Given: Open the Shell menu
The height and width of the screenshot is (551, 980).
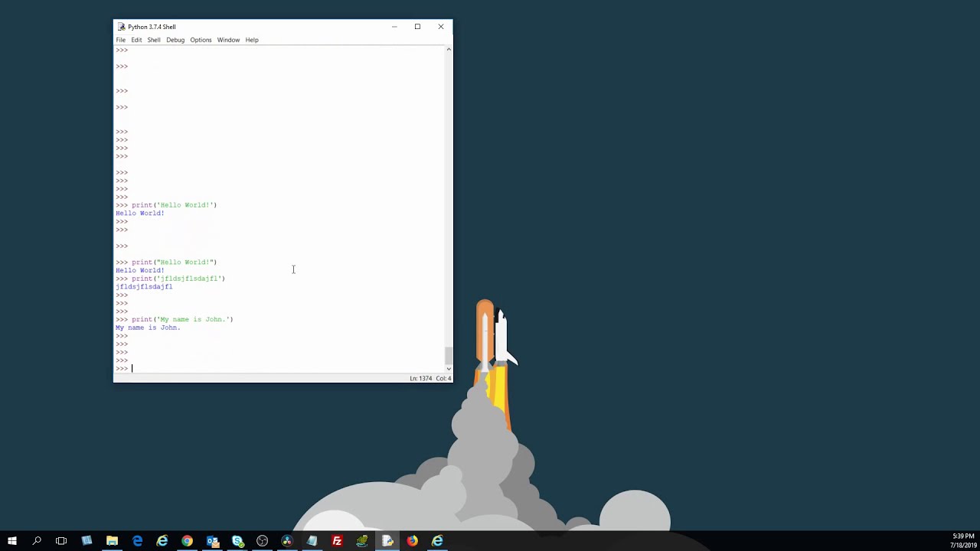Looking at the screenshot, I should (154, 40).
